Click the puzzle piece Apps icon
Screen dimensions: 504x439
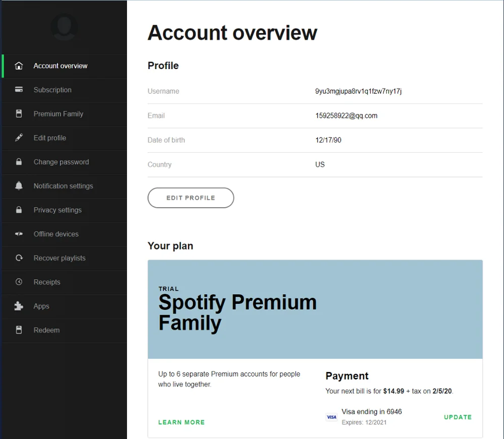(x=19, y=306)
